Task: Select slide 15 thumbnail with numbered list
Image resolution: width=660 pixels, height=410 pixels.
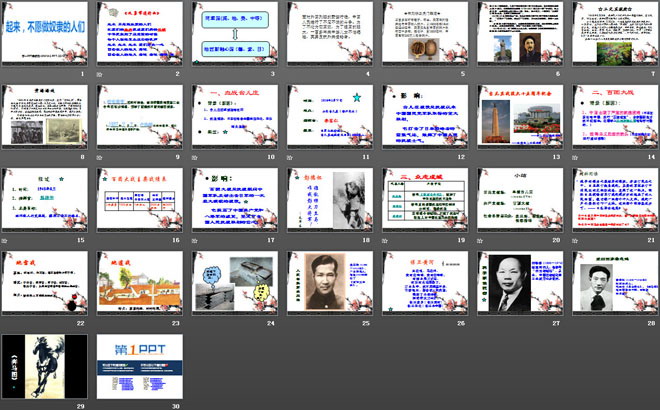Action: click(x=45, y=200)
